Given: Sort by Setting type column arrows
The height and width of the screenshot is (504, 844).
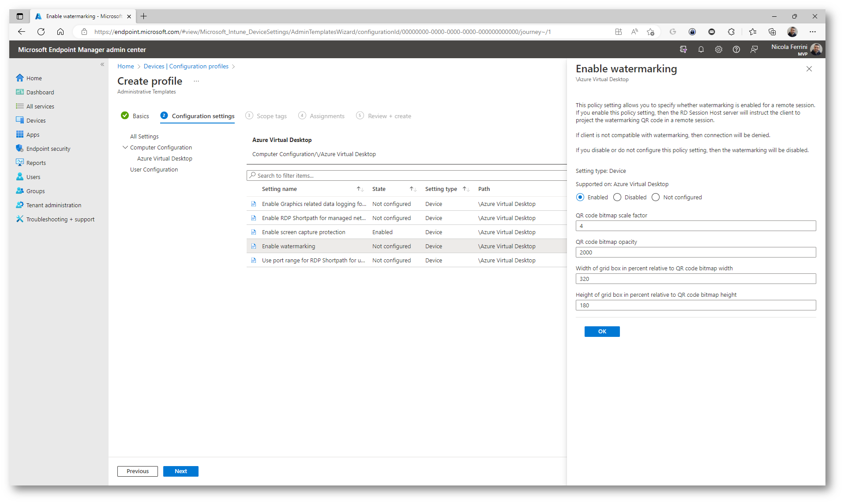Looking at the screenshot, I should pyautogui.click(x=466, y=189).
